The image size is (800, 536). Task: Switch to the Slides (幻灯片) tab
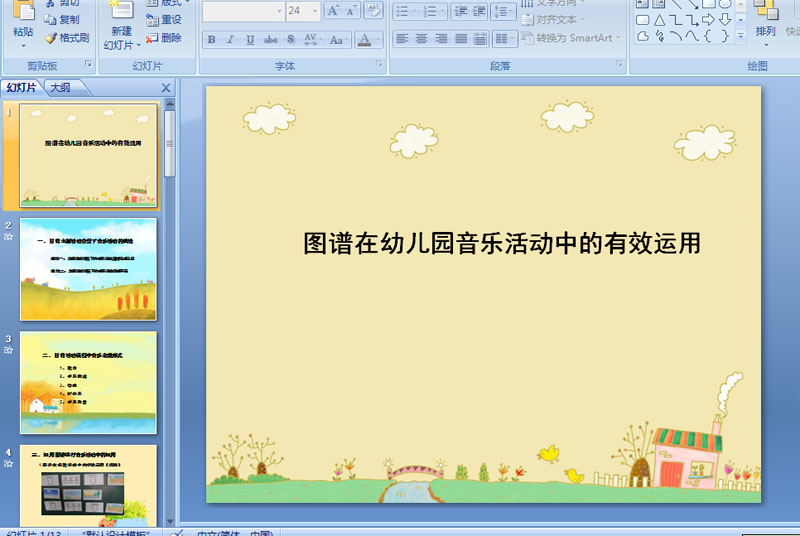click(22, 88)
